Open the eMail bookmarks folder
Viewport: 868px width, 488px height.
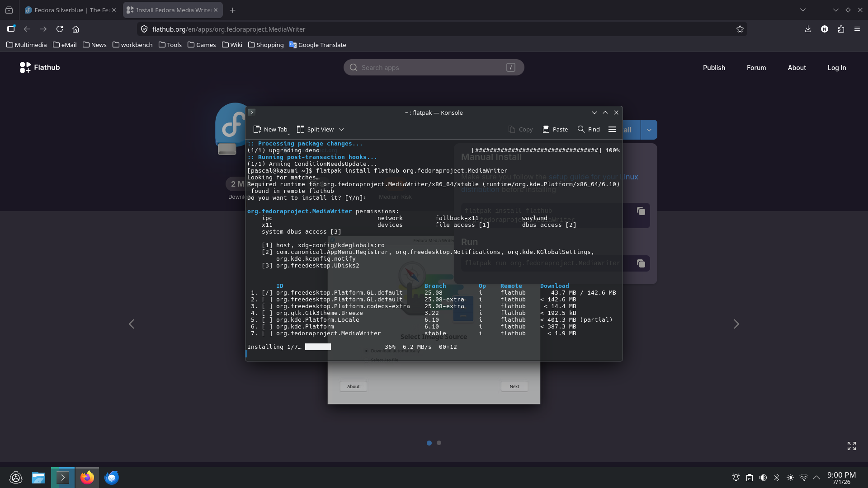[65, 45]
